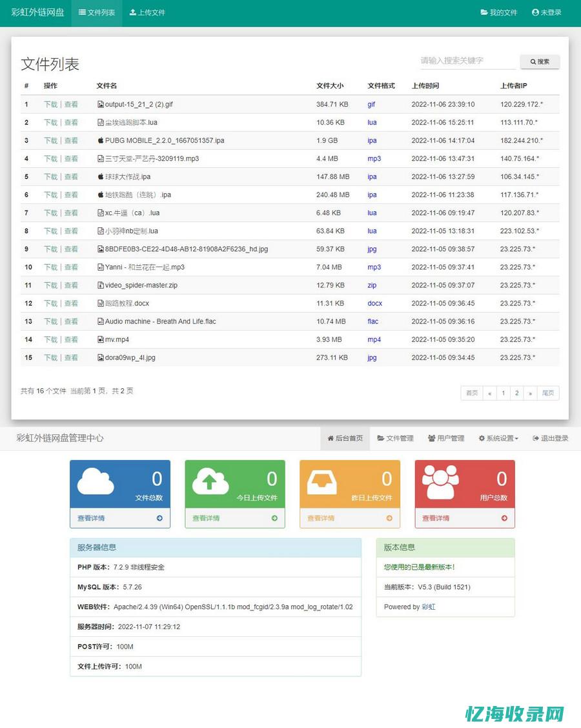This screenshot has width=581, height=728.
Task: Click 退出登录 to log out
Action: [551, 439]
